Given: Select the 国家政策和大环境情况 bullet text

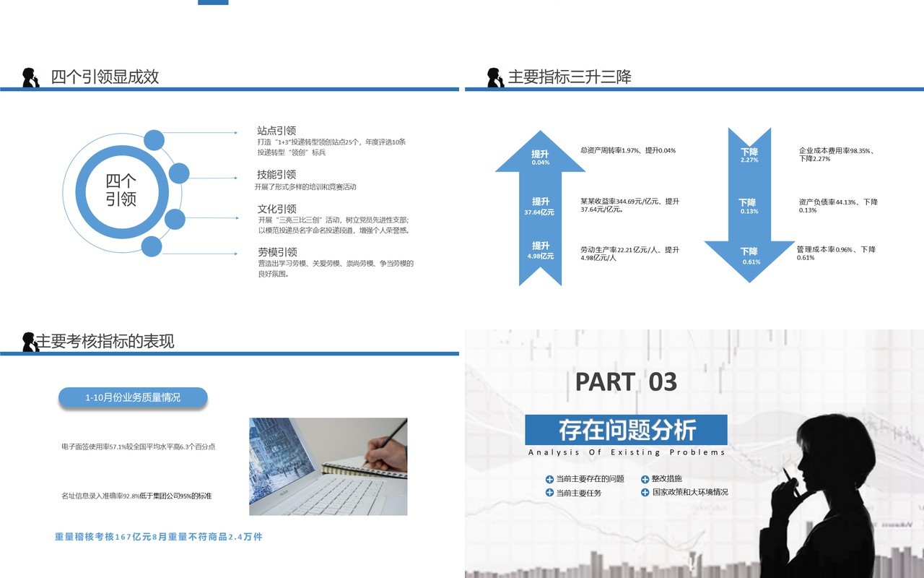Looking at the screenshot, I should coord(690,493).
